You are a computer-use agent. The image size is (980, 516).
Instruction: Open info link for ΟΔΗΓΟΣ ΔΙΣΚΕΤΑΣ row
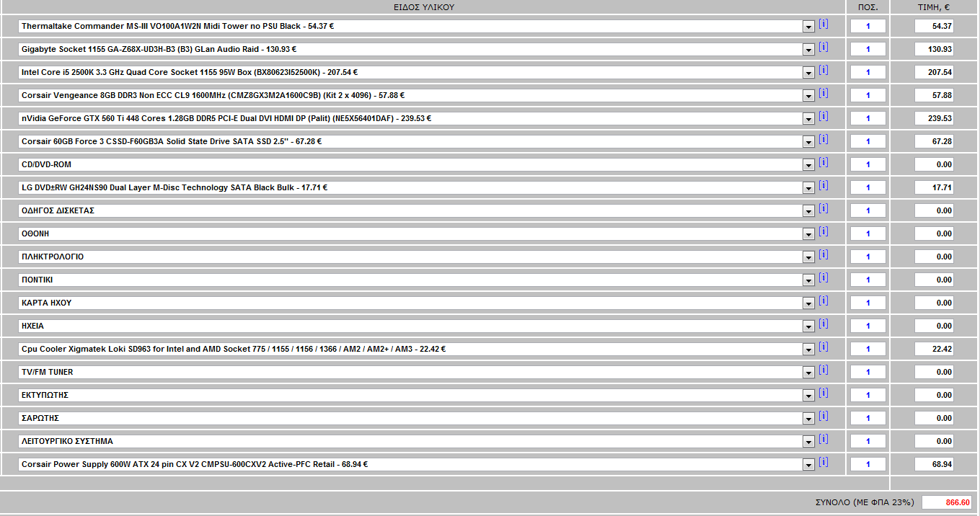coord(824,208)
